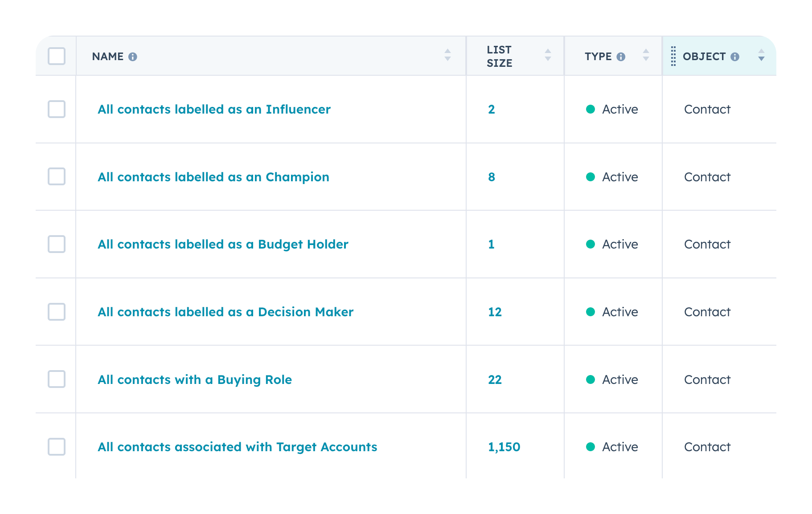Check the select-all checkbox in the header

point(56,57)
